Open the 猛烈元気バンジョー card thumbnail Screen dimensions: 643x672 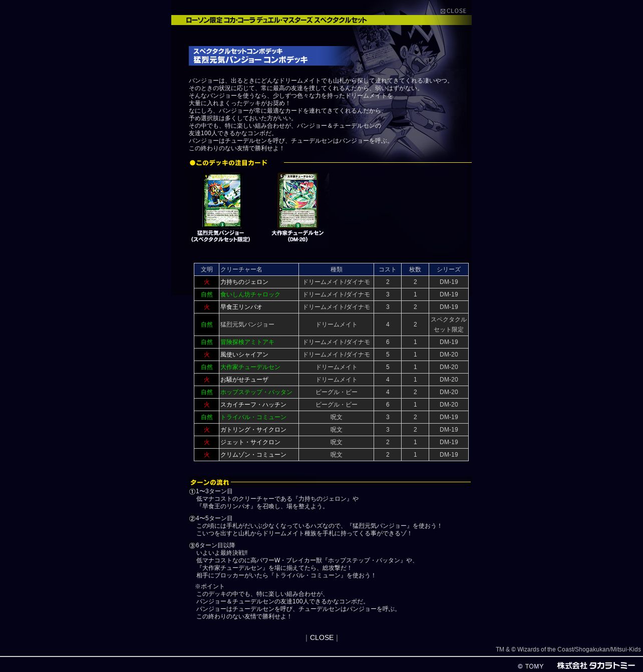point(222,200)
